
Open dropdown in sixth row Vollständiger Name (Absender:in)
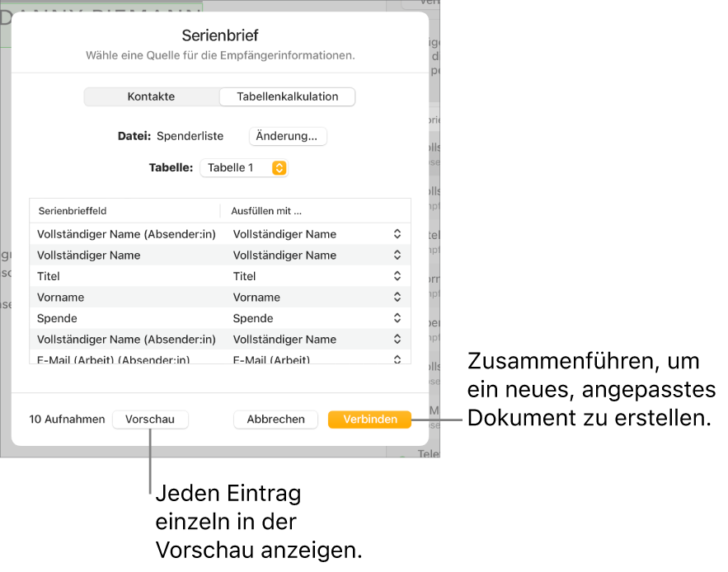pos(397,339)
